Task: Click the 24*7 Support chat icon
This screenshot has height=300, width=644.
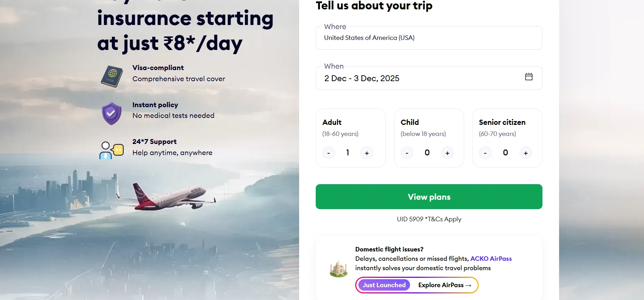Action: pos(111,149)
